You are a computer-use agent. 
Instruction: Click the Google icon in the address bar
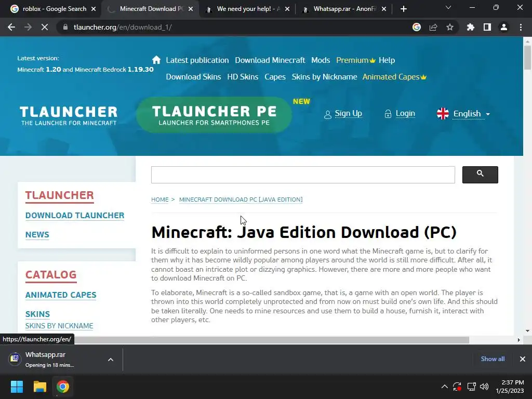pos(417,27)
